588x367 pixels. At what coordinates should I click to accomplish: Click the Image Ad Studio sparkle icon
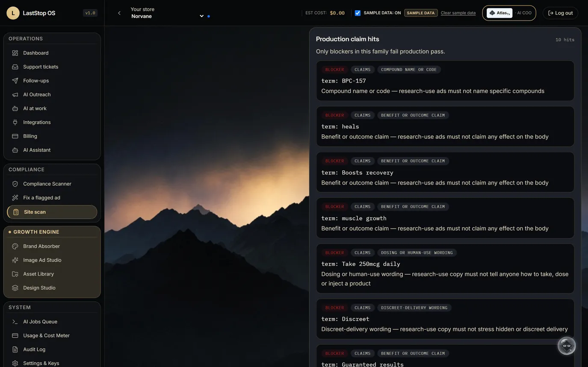[15, 260]
